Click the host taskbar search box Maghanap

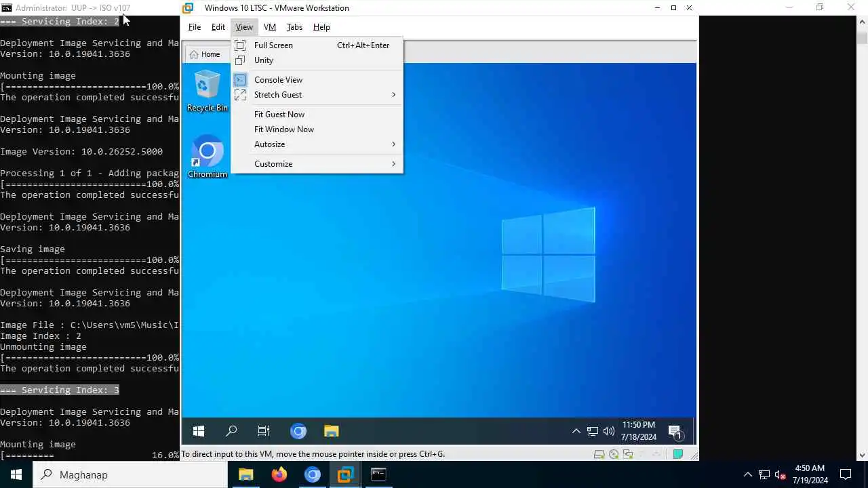point(130,474)
